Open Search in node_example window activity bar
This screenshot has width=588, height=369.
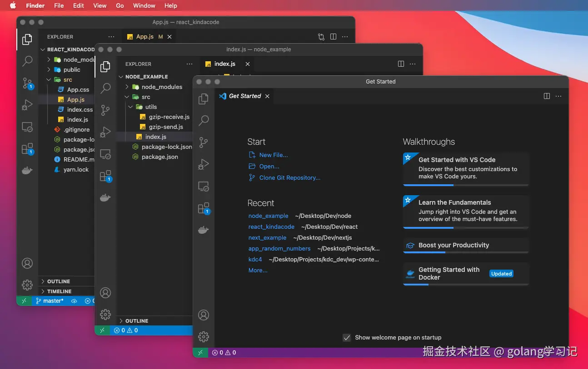tap(105, 88)
